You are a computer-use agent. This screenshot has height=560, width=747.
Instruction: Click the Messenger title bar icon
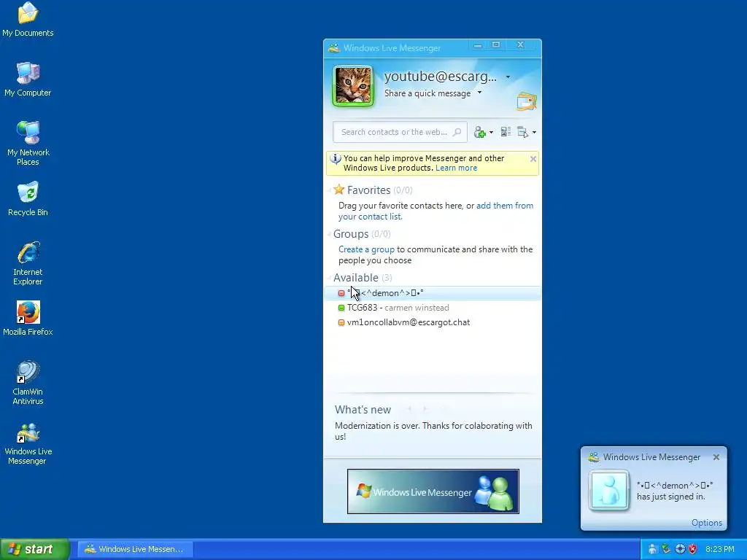point(334,47)
